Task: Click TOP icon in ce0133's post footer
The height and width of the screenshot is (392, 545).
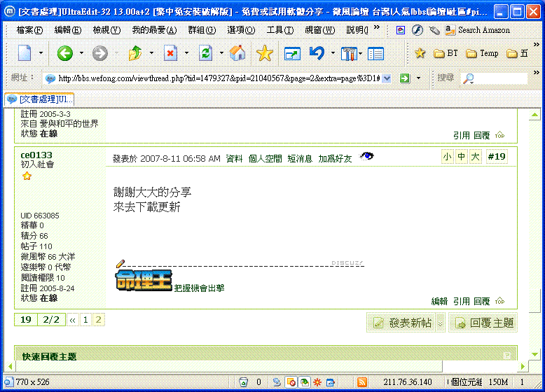Action: click(499, 301)
